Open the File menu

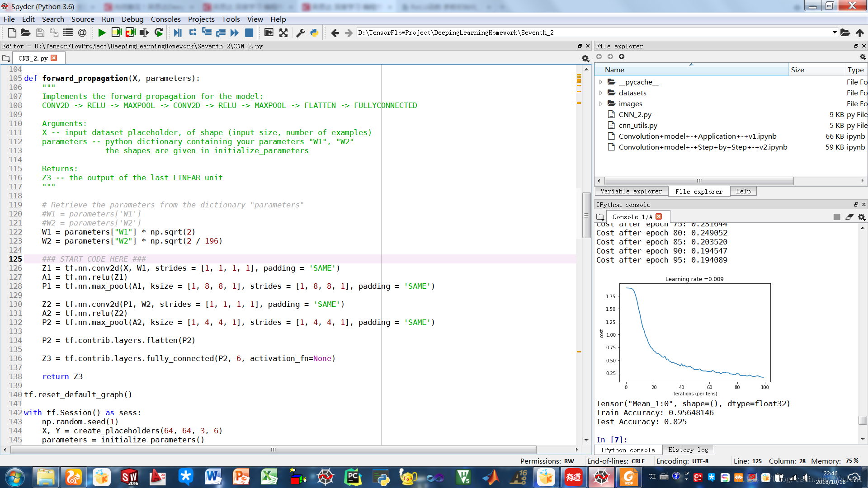coord(9,19)
